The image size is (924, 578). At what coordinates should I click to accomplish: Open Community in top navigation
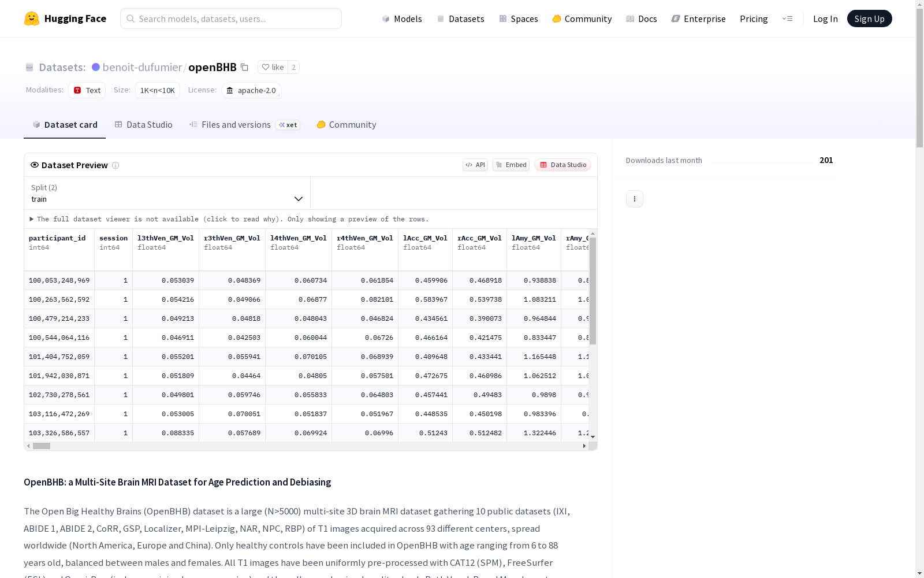pyautogui.click(x=582, y=18)
